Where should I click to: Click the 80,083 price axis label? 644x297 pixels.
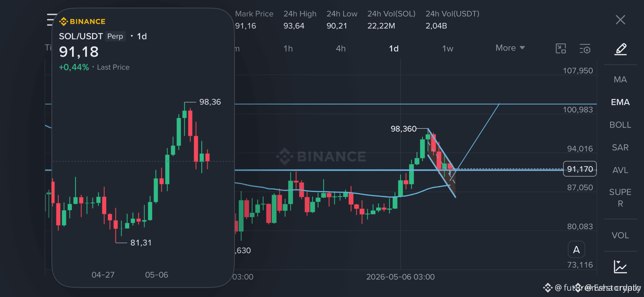pyautogui.click(x=580, y=226)
